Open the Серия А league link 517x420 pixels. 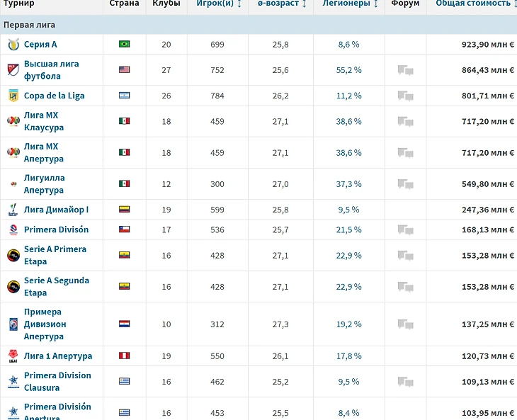[40, 45]
